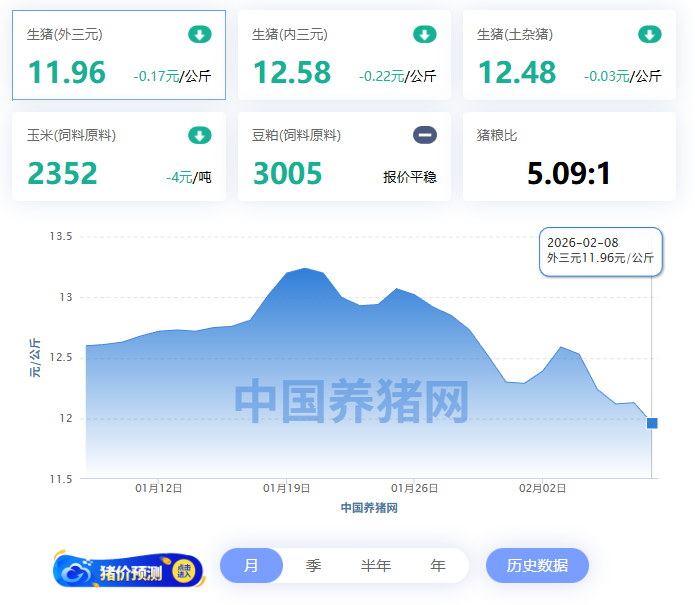Click the flat minus icon on 豆粕 card
This screenshot has height=605, width=695.
425,135
